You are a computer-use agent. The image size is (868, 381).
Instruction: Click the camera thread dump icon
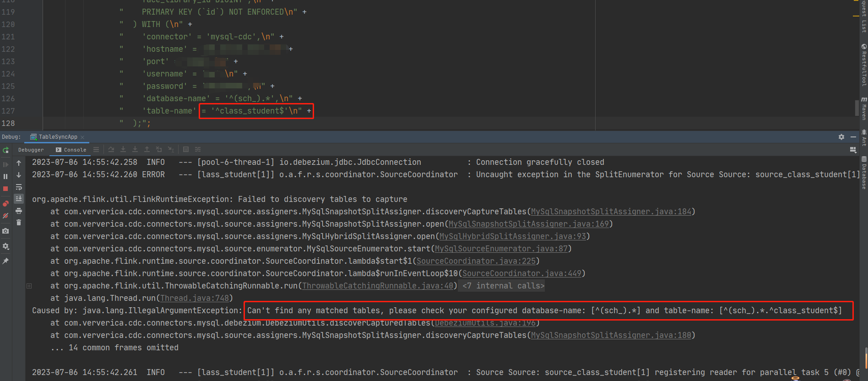click(5, 231)
